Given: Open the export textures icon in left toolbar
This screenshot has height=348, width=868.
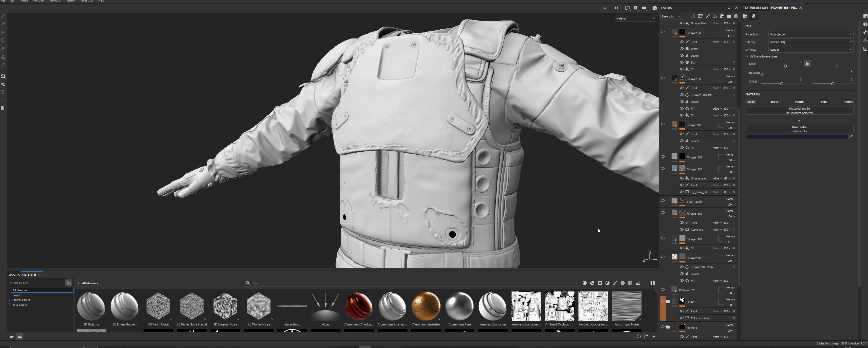Looking at the screenshot, I should 3,76.
